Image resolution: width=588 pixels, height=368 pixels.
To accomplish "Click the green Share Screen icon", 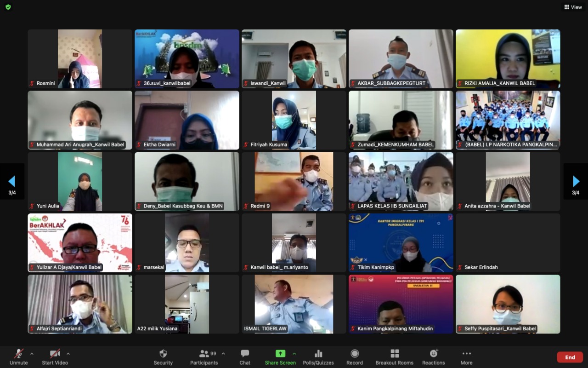I will point(280,354).
